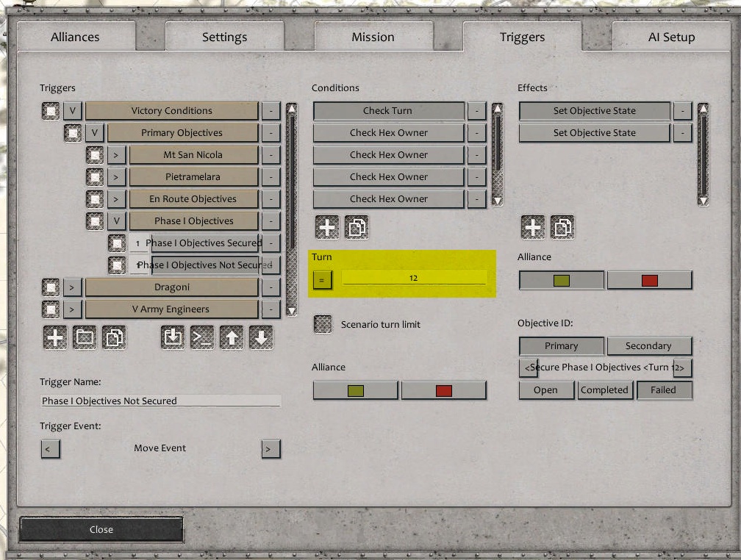Expand En Route Objectives group
The height and width of the screenshot is (560, 741).
(x=117, y=199)
